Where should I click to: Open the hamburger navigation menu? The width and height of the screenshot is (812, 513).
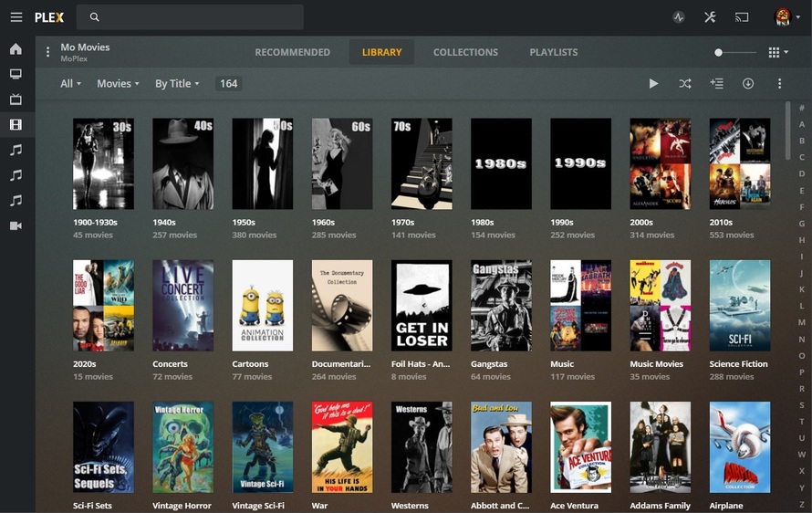[x=16, y=17]
